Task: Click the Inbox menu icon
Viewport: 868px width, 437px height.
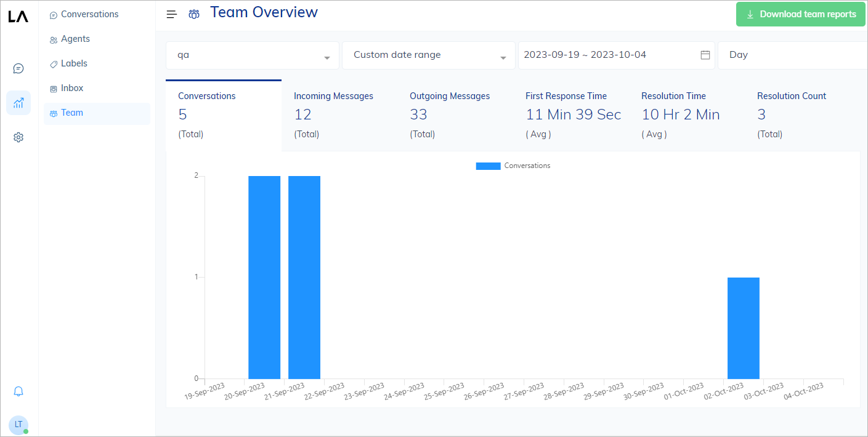Action: click(x=54, y=89)
